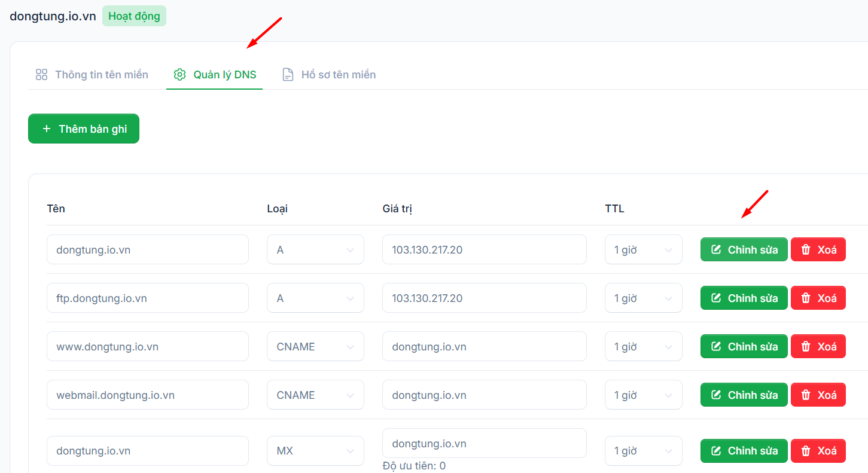The image size is (868, 473).
Task: Open the Hồ sơ tên miền tab
Action: [x=329, y=75]
